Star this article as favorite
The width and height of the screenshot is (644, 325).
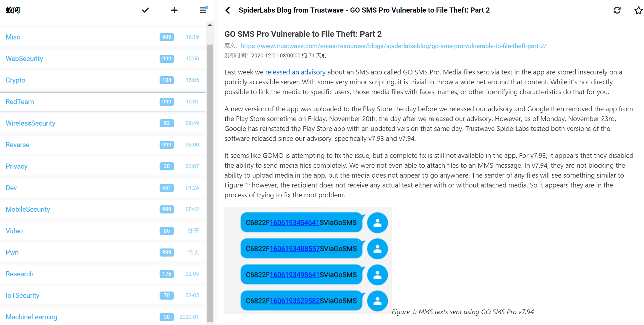(638, 10)
